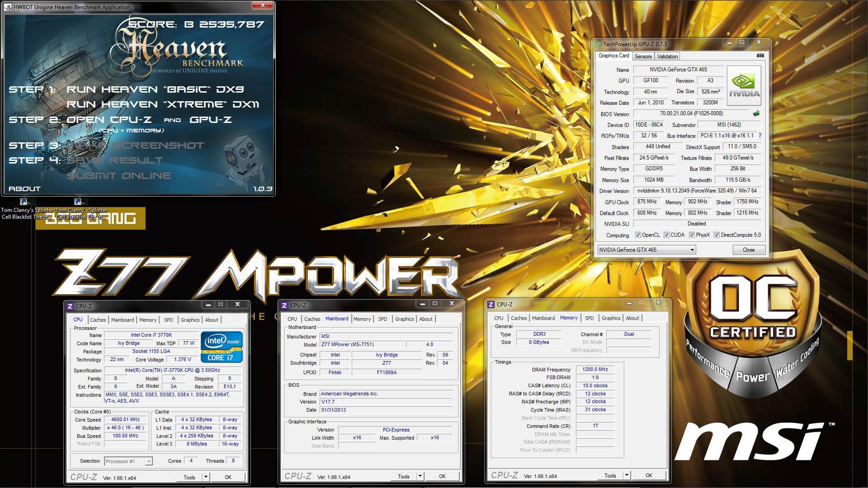The image size is (868, 488).
Task: Click the Driver Version field in GPU-Z
Action: [697, 191]
